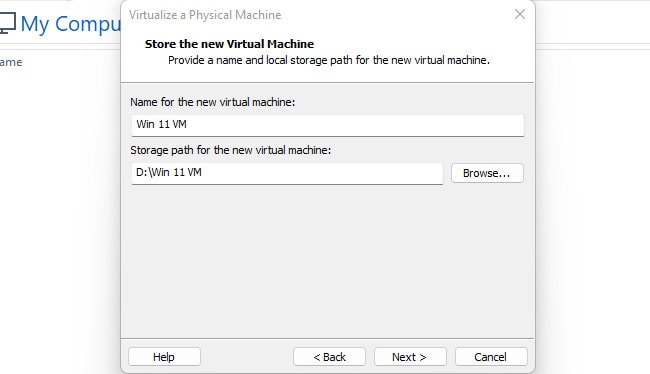The height and width of the screenshot is (374, 650).
Task: Focus the virtual machine name field 'Win 11 VM'
Action: (x=327, y=125)
